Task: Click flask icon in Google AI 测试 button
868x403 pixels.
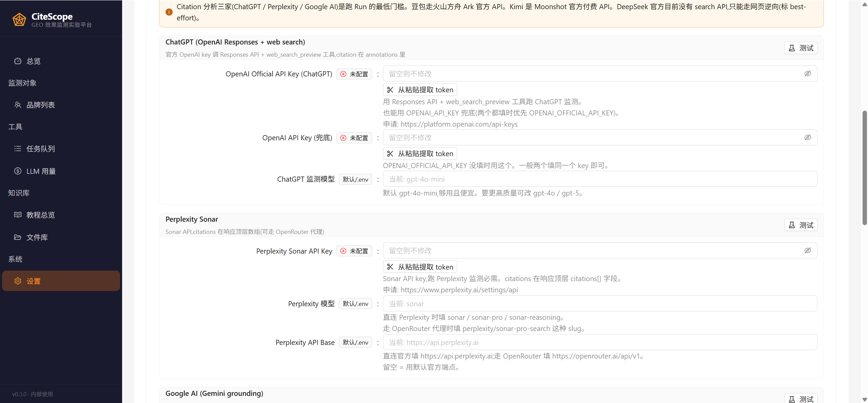Action: pos(792,399)
